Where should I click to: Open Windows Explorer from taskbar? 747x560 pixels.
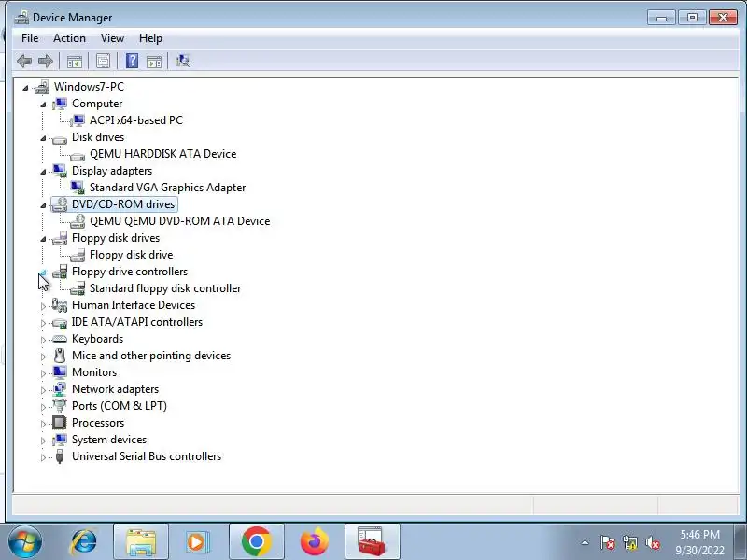click(x=141, y=542)
